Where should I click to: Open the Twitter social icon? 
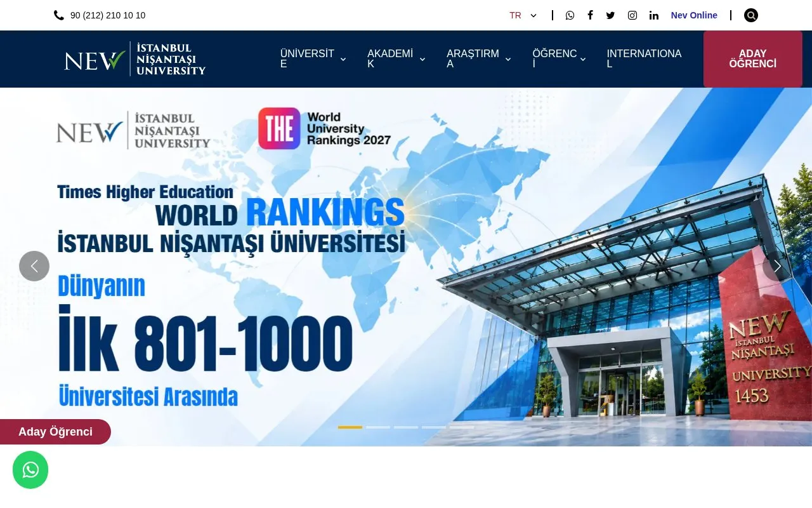(x=610, y=15)
